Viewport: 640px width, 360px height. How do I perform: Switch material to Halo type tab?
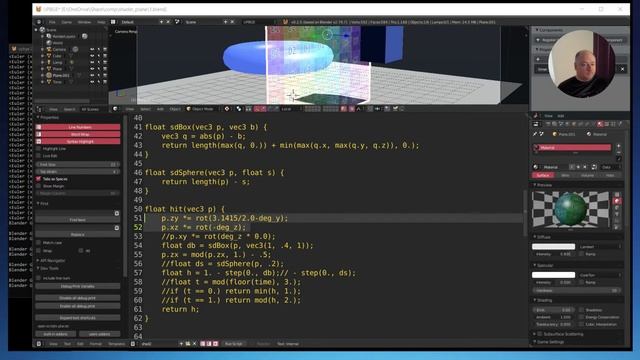pos(610,176)
